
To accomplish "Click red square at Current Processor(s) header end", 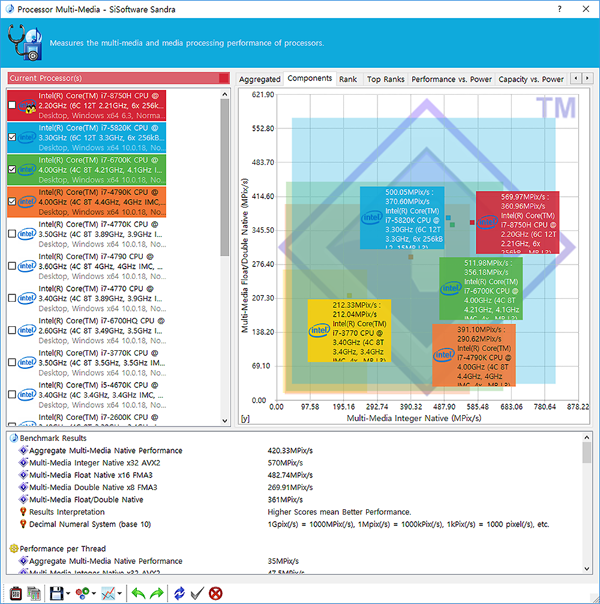I will pyautogui.click(x=224, y=78).
